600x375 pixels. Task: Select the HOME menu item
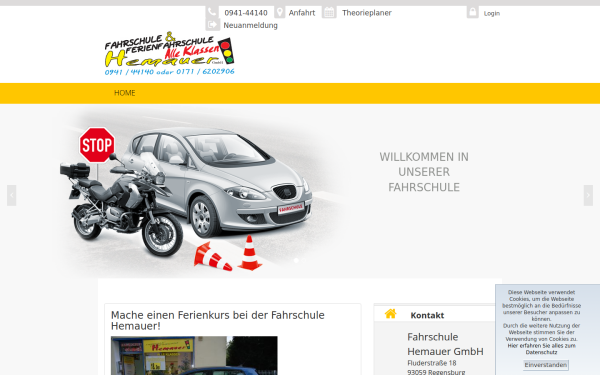pos(125,93)
